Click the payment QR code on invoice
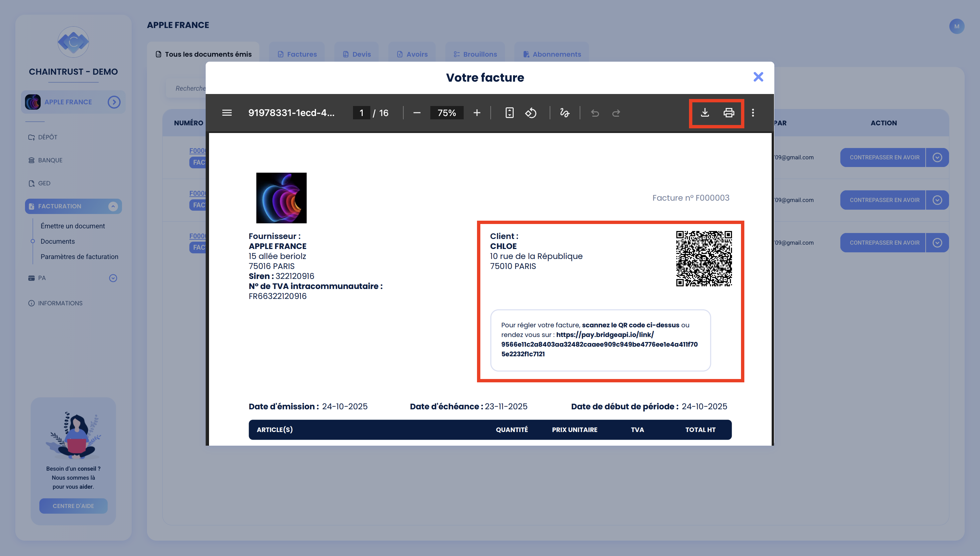Screen dimensions: 980x556 click(704, 259)
